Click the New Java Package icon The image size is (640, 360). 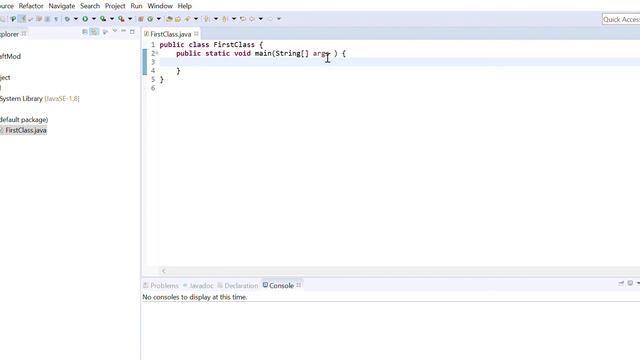(x=141, y=19)
